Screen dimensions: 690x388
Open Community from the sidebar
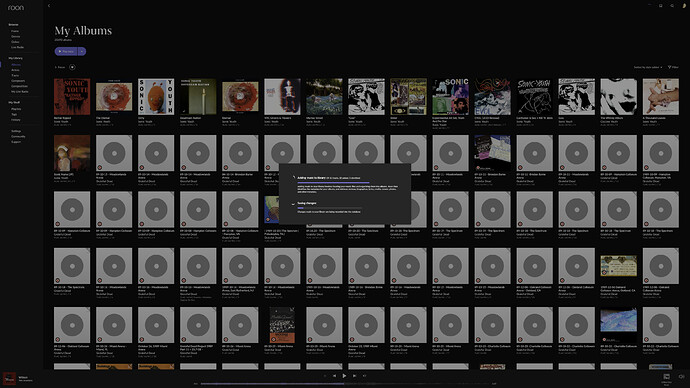18,136
